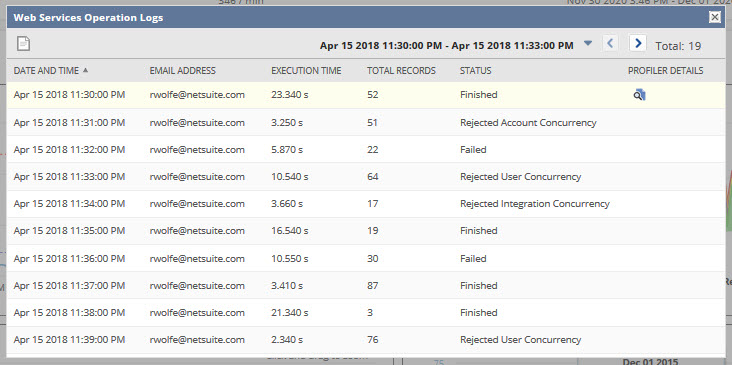Screen dimensions: 732x365
Task: Click rwolfe@netsuite.com in the 11:38:00 PM row
Action: (197, 313)
